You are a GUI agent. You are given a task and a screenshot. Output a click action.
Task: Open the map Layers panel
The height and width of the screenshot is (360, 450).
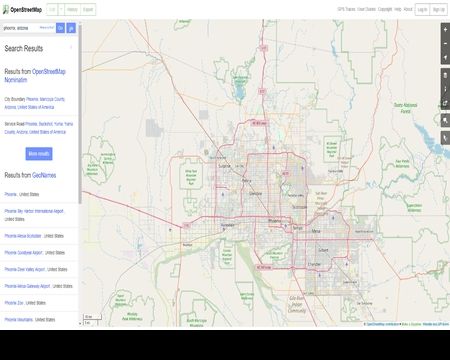click(x=445, y=75)
